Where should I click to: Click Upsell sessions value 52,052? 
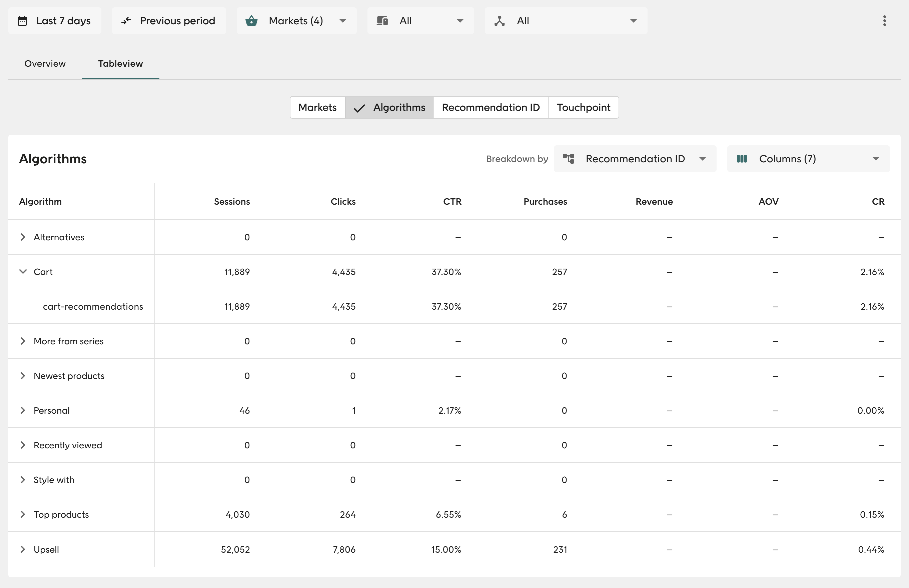click(235, 549)
